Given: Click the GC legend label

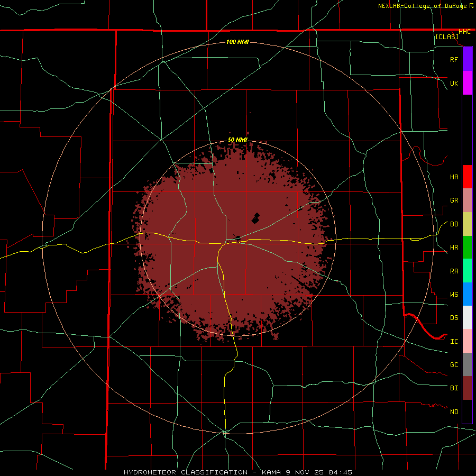Looking at the screenshot, I should (x=454, y=365).
